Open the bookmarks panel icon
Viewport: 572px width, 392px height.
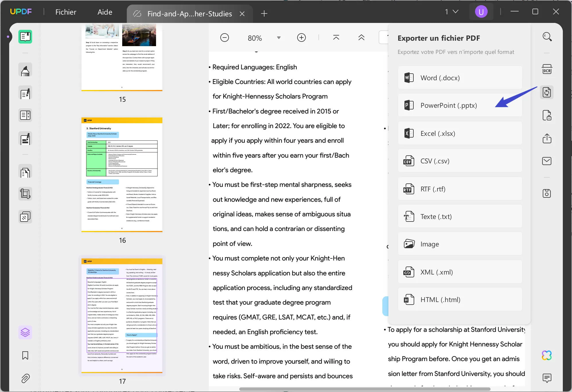point(25,355)
